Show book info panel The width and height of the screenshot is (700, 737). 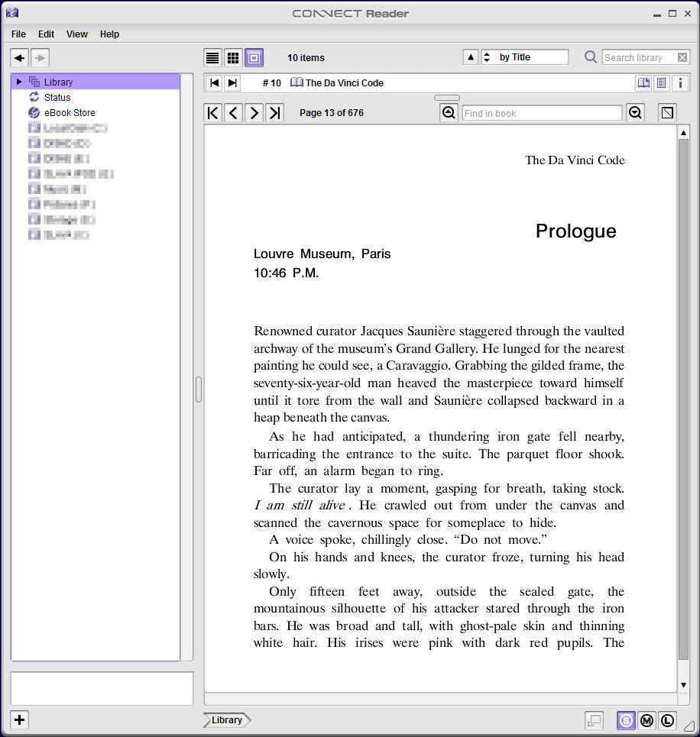click(680, 83)
